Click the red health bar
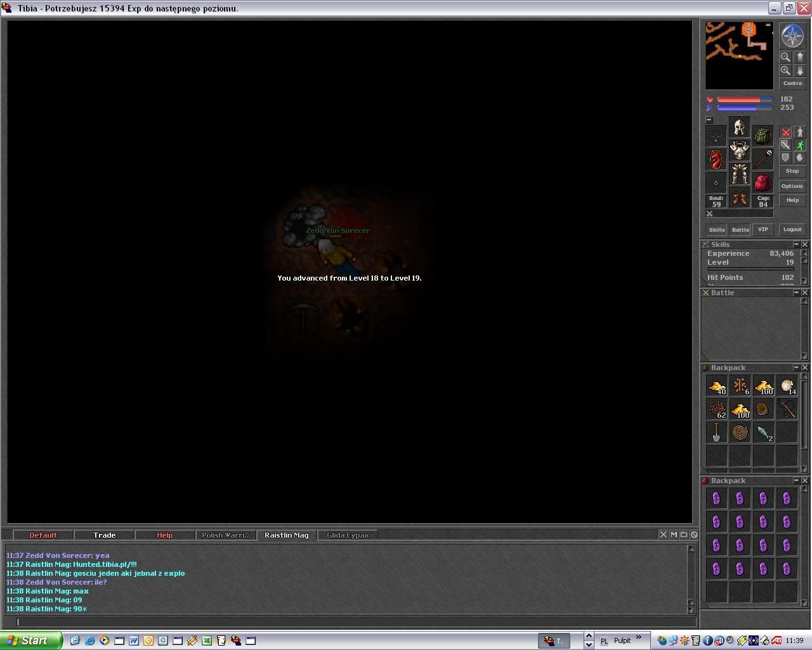Screen dimensions: 812x650 pos(745,100)
